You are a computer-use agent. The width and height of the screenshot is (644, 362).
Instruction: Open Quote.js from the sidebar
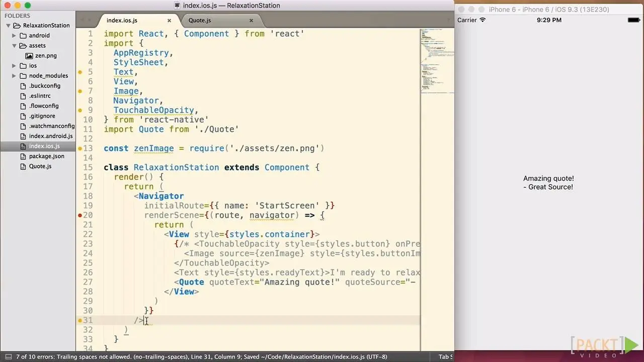(x=40, y=166)
